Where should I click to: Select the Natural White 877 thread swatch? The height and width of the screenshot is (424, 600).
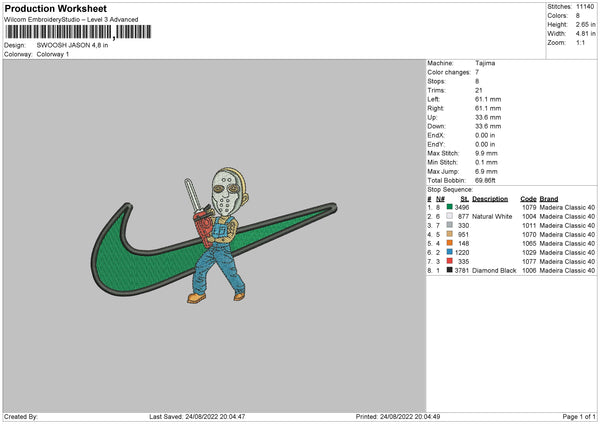point(450,215)
